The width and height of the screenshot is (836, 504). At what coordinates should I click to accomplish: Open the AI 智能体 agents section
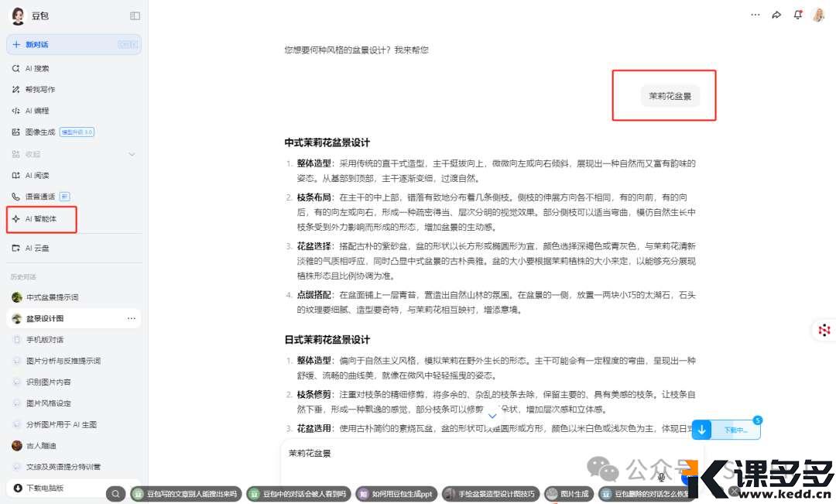click(x=41, y=219)
